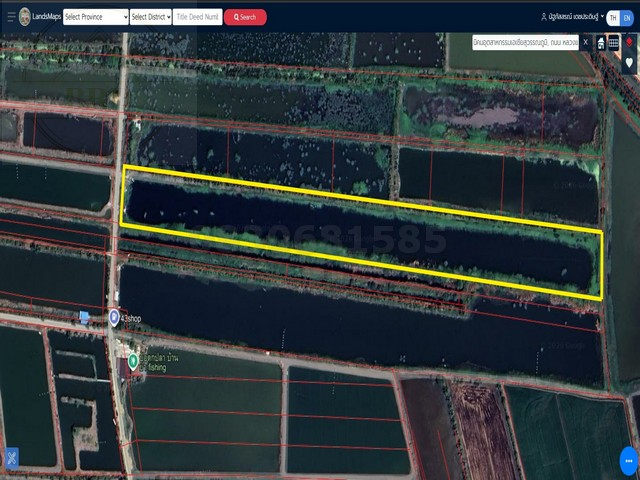Screen dimensions: 640x480
Task: Click the heart favorites icon
Action: 629,62
